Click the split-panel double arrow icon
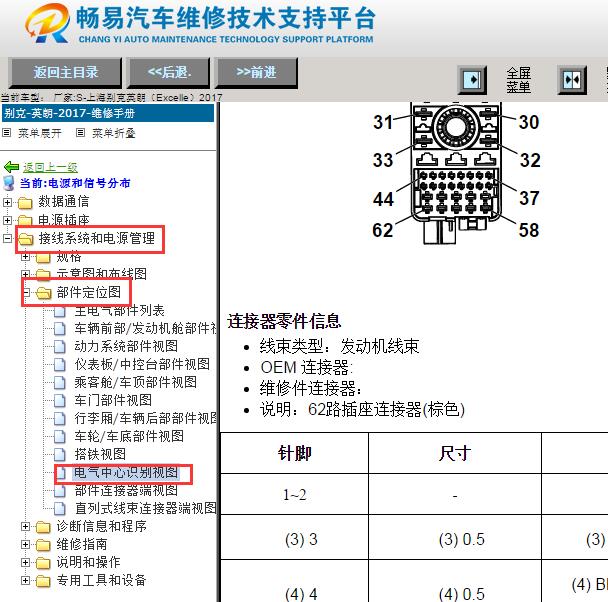This screenshot has height=602, width=608. 572,80
